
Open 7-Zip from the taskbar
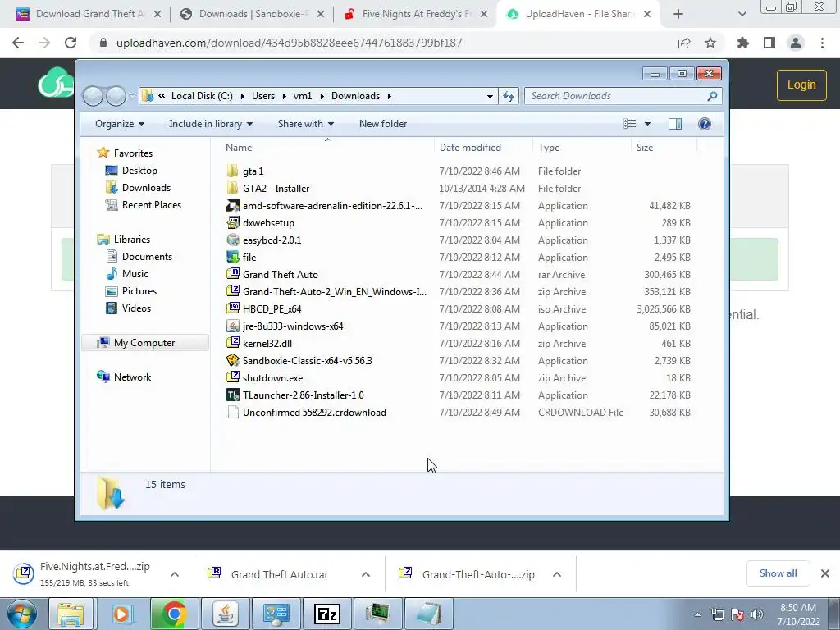click(x=327, y=614)
